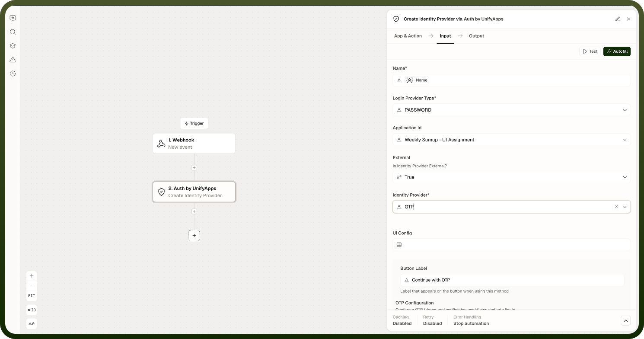Screen dimensions: 644x339
Task: Click the Name variable pill
Action: (417, 80)
